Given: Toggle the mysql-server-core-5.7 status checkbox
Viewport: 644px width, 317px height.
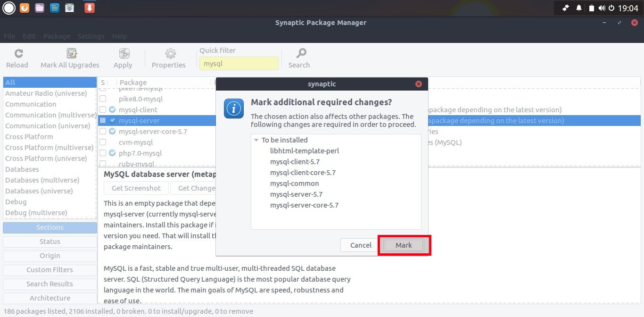Looking at the screenshot, I should point(103,132).
